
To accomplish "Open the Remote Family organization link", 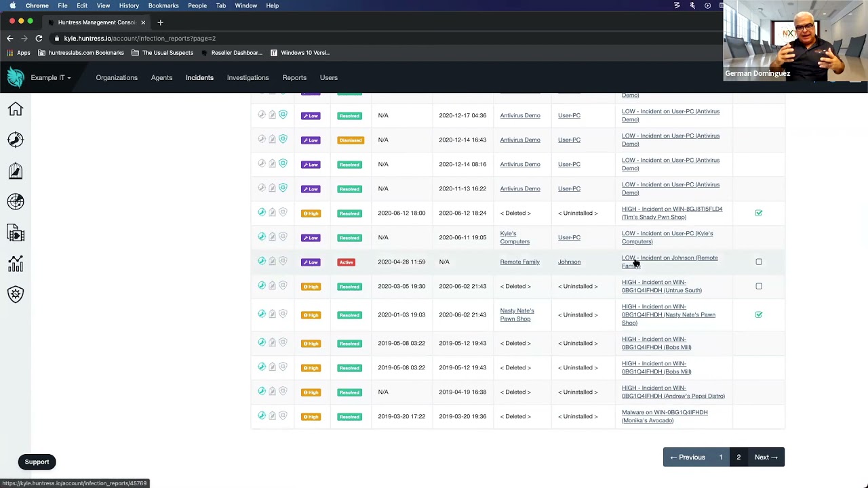I will click(519, 262).
